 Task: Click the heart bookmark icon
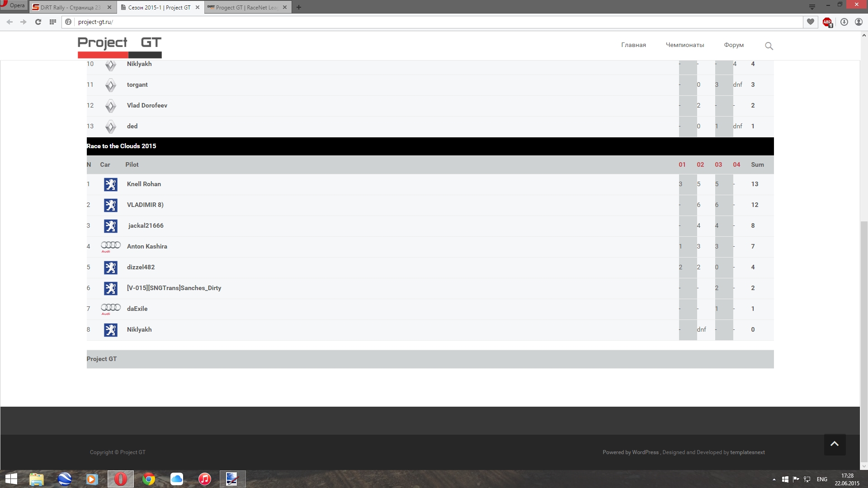pyautogui.click(x=810, y=22)
